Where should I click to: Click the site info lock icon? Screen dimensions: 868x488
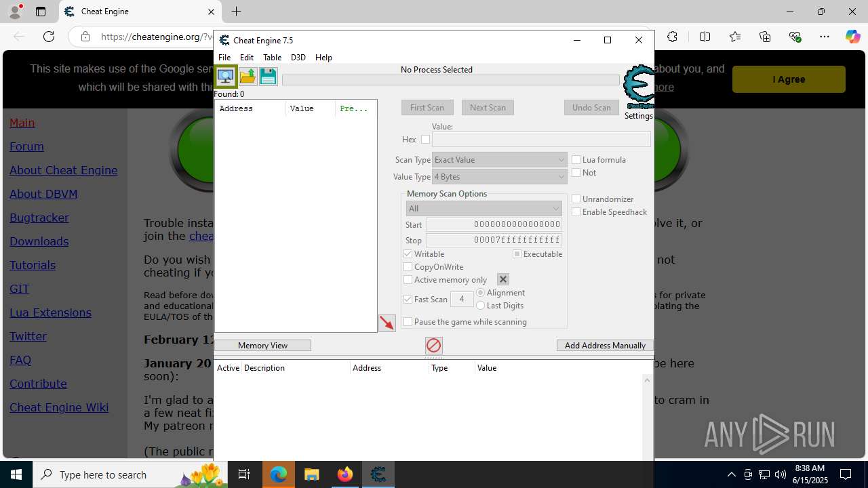[85, 37]
